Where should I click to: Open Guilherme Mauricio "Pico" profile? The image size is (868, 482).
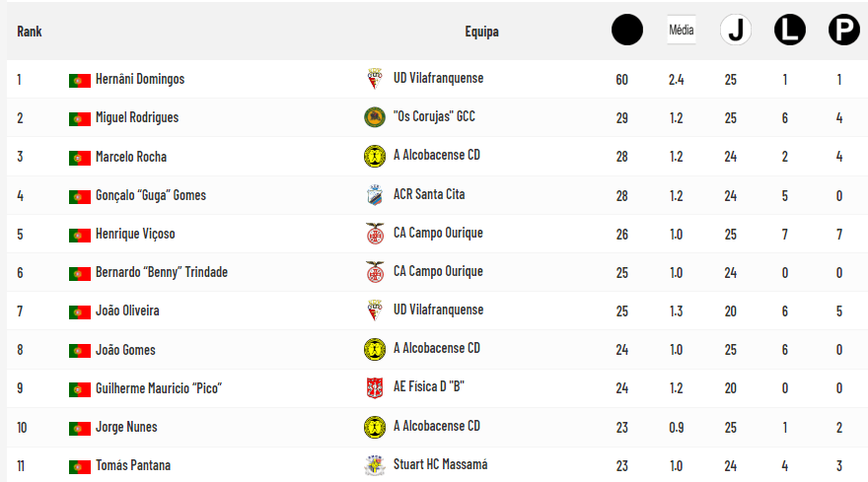point(159,388)
